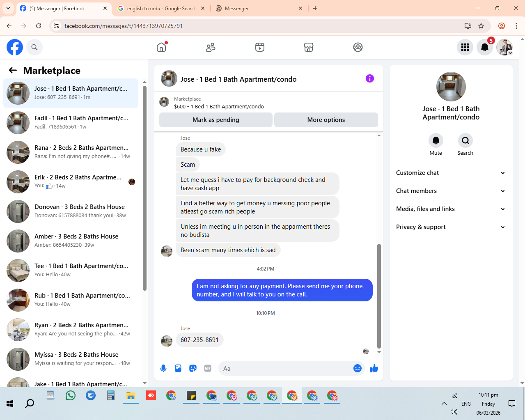Attach a photo file icon
The height and width of the screenshot is (420, 525).
tap(178, 368)
